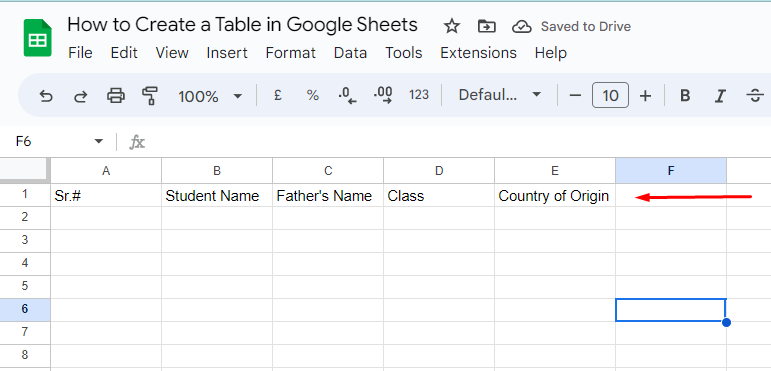
Task: Decrease font size with minus button
Action: click(575, 95)
